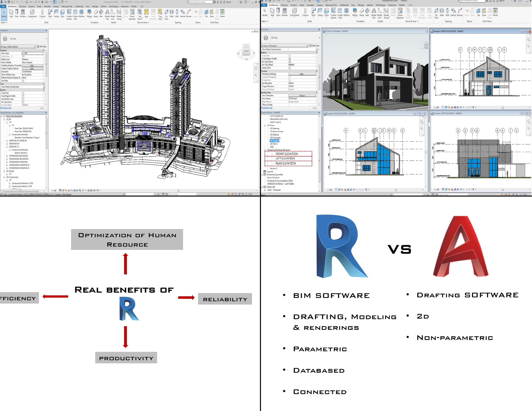This screenshot has width=532, height=411.
Task: Toggle Locked Orientation checkbox in right Properties
Action: [x=290, y=77]
